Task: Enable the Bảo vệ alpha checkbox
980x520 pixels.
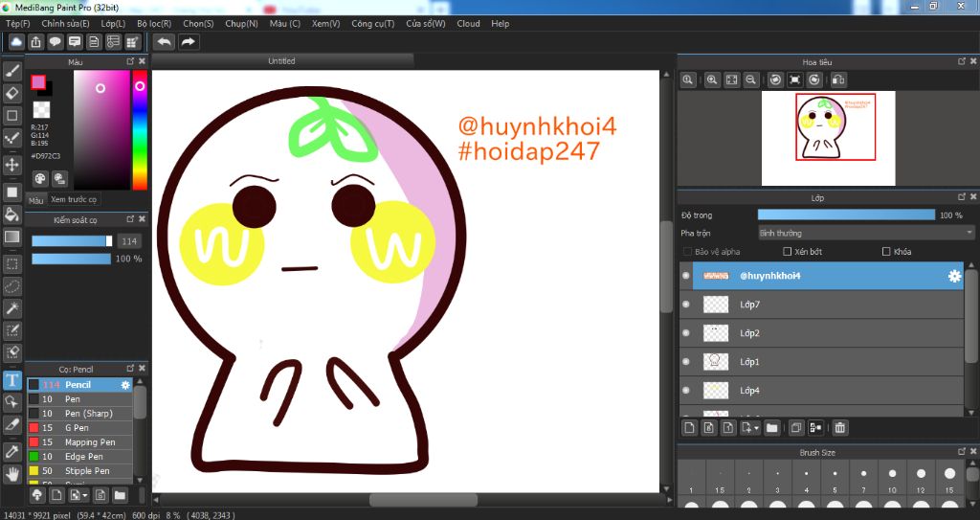Action: [687, 252]
